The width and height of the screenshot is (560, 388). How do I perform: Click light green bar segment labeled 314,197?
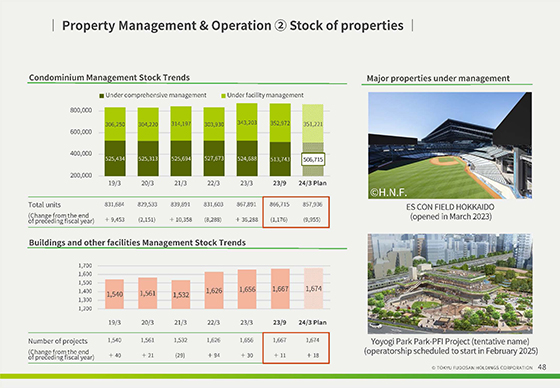[181, 123]
